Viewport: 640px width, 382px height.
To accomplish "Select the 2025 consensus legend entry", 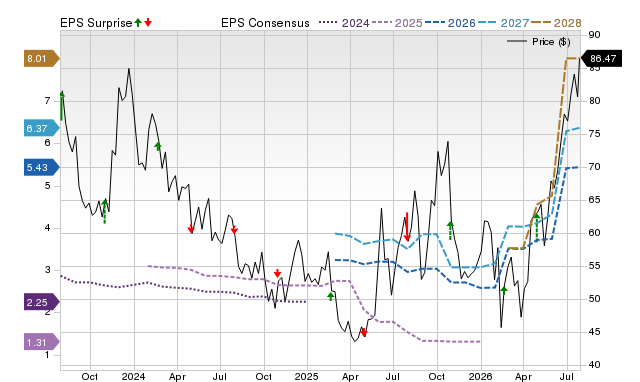I will tap(397, 23).
